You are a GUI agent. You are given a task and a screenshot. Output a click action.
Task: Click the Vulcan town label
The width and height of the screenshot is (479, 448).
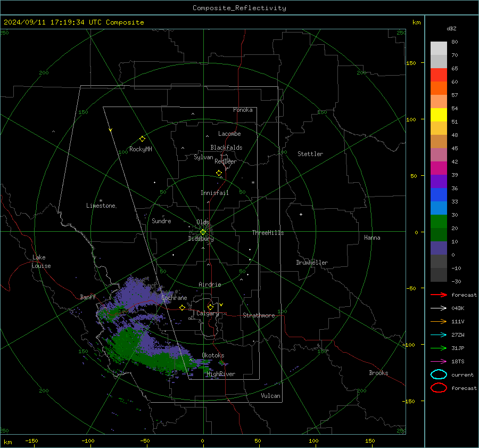[x=270, y=396]
